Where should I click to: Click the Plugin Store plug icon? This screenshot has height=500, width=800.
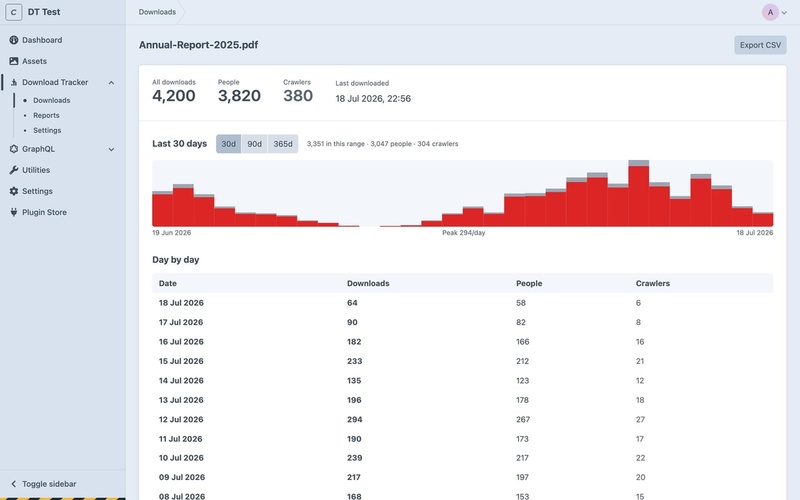[14, 212]
